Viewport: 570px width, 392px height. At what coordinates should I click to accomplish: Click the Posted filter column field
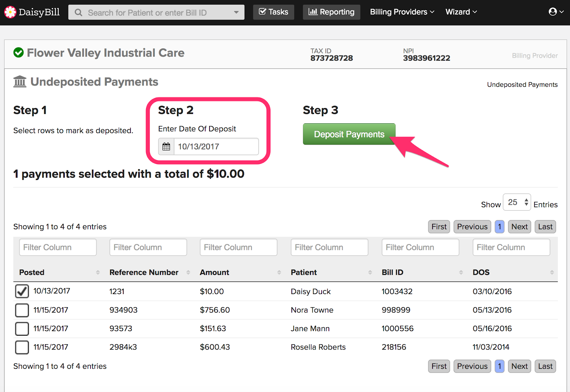(58, 247)
